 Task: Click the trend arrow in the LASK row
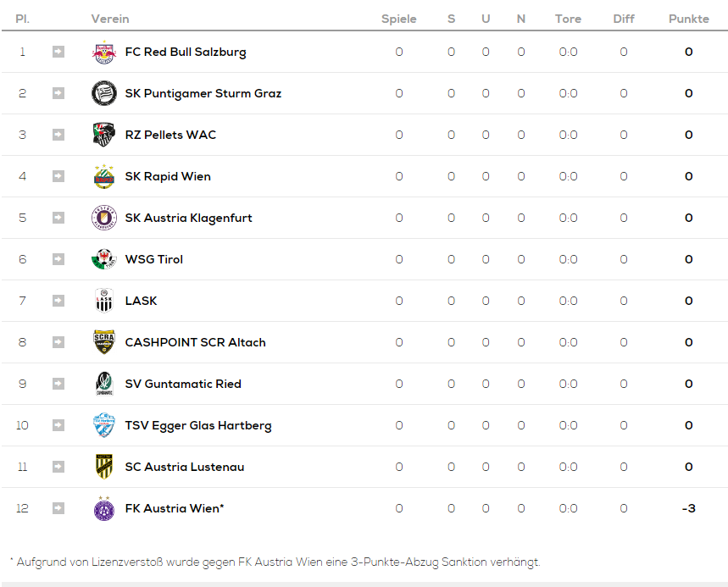pyautogui.click(x=58, y=301)
